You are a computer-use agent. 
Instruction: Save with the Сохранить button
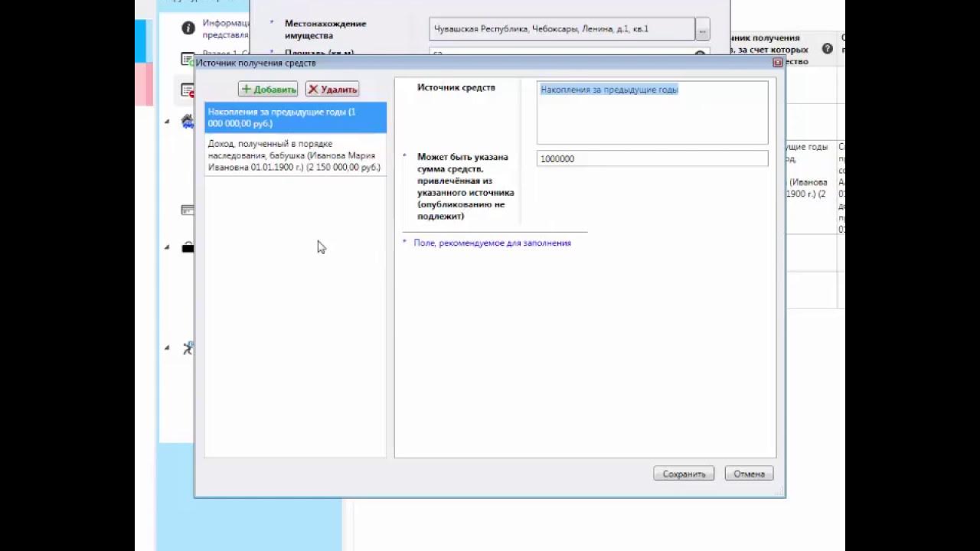684,474
